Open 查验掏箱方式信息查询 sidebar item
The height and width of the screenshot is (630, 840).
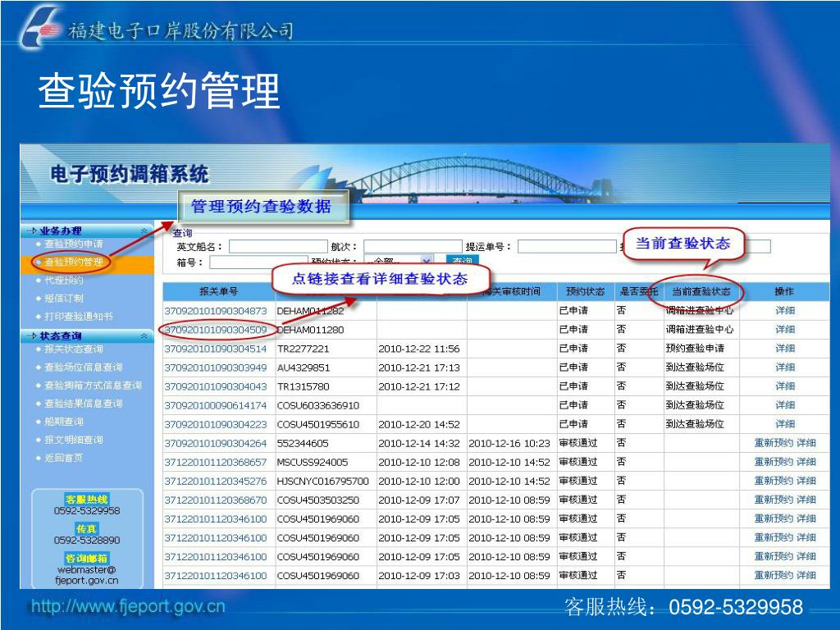(93, 386)
